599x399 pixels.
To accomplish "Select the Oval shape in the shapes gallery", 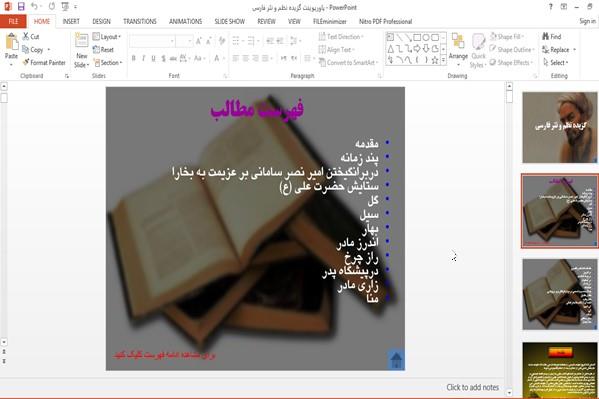I will (426, 37).
